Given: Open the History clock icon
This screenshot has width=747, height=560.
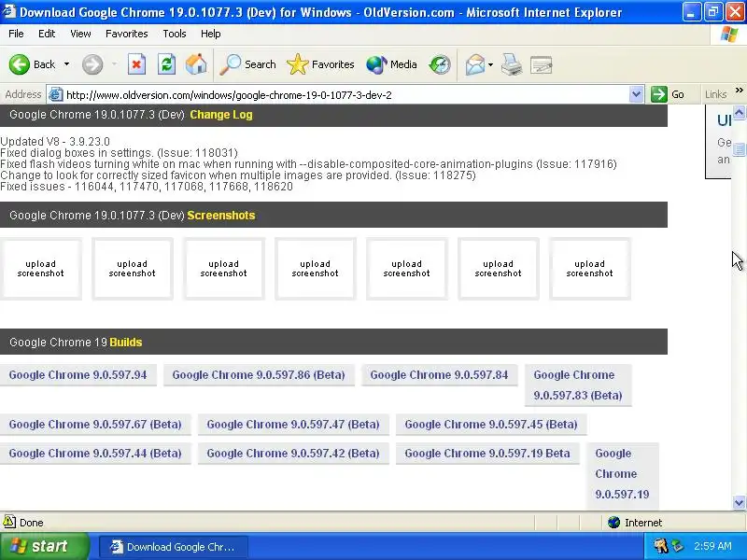Looking at the screenshot, I should [x=439, y=64].
